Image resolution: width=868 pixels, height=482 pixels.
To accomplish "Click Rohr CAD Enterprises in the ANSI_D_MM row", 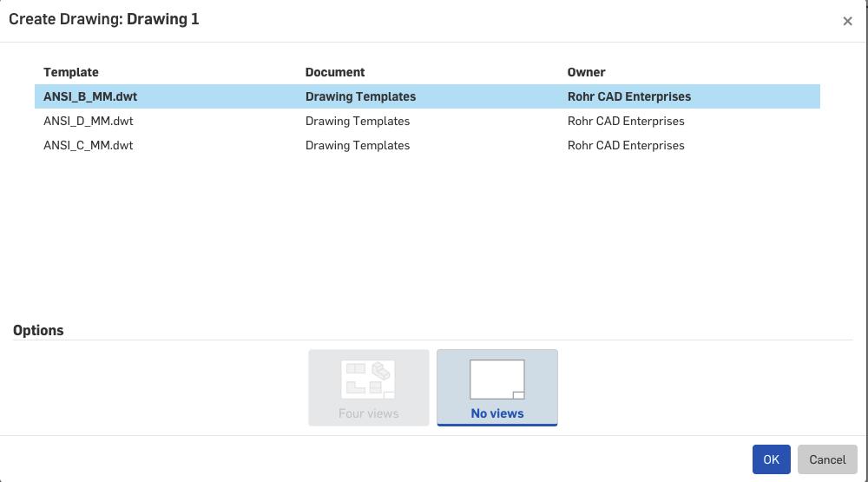I will point(626,121).
